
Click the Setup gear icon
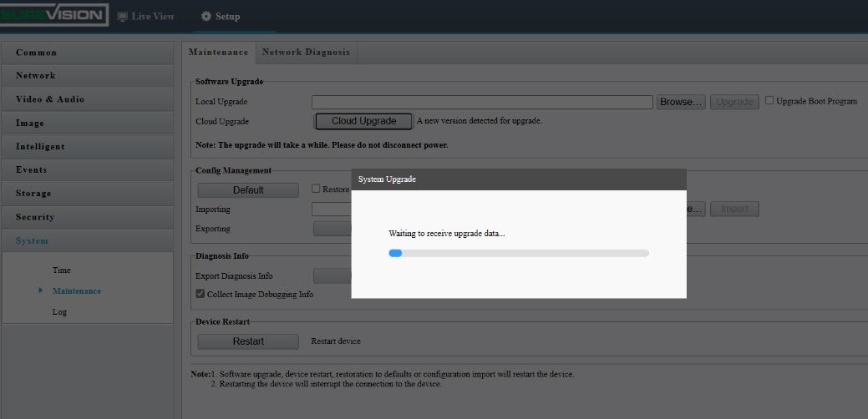tap(206, 17)
